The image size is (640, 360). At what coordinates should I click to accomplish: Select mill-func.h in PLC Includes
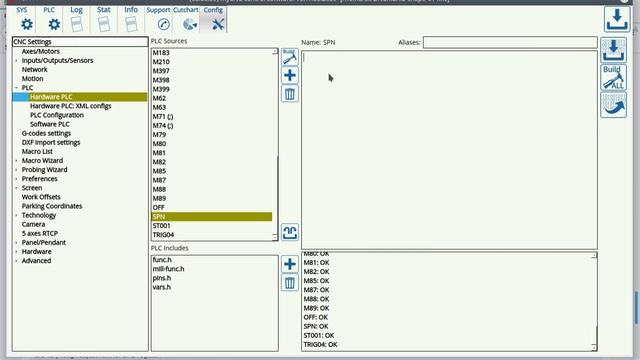(168, 269)
